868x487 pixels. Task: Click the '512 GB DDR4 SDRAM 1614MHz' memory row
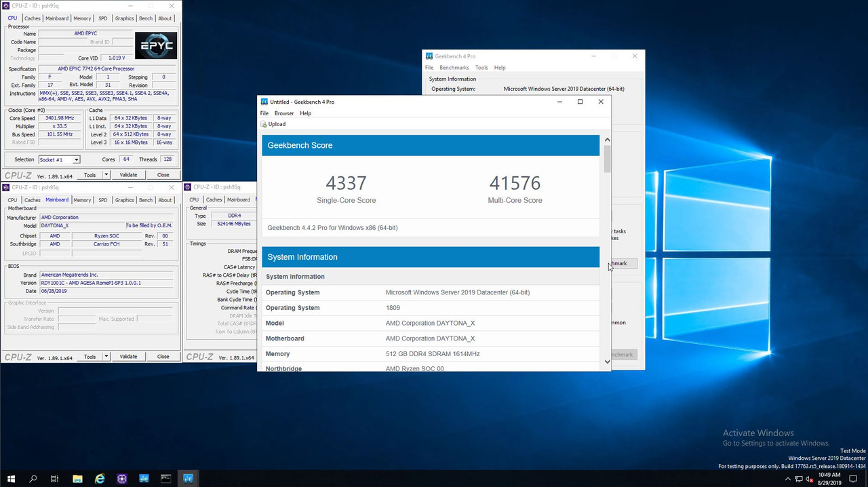(x=431, y=354)
